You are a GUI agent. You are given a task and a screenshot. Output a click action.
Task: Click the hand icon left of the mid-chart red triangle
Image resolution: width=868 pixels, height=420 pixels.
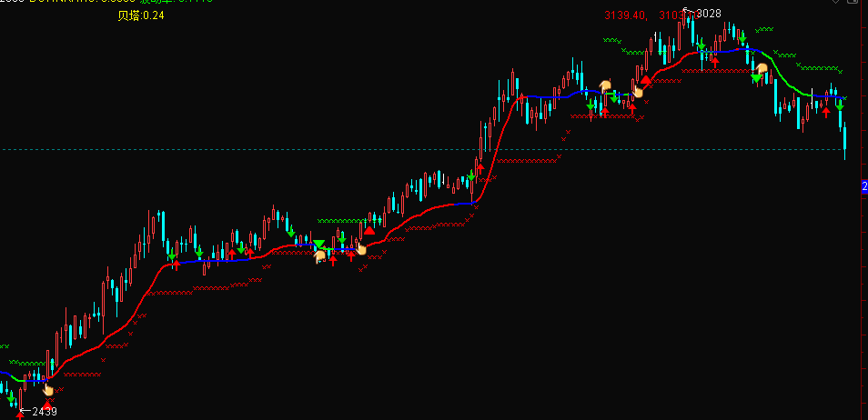[361, 249]
